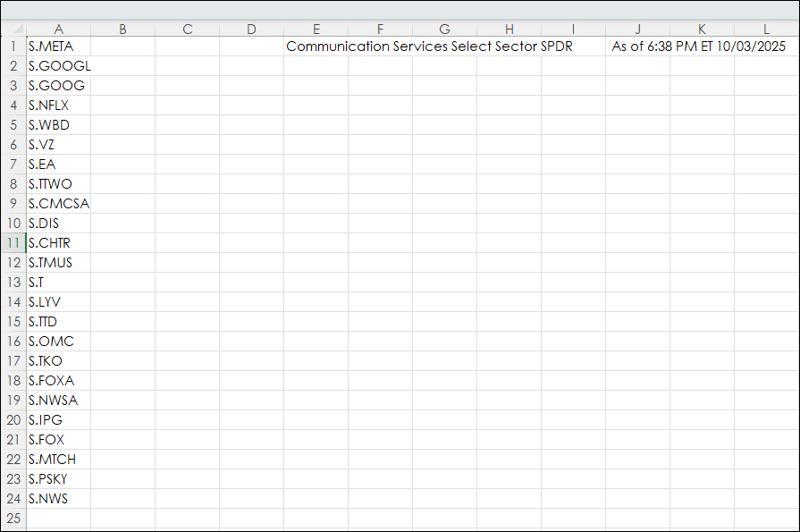Viewport: 800px width, 532px height.
Task: Select the S.CMCSA ticker cell
Action: pyautogui.click(x=58, y=204)
